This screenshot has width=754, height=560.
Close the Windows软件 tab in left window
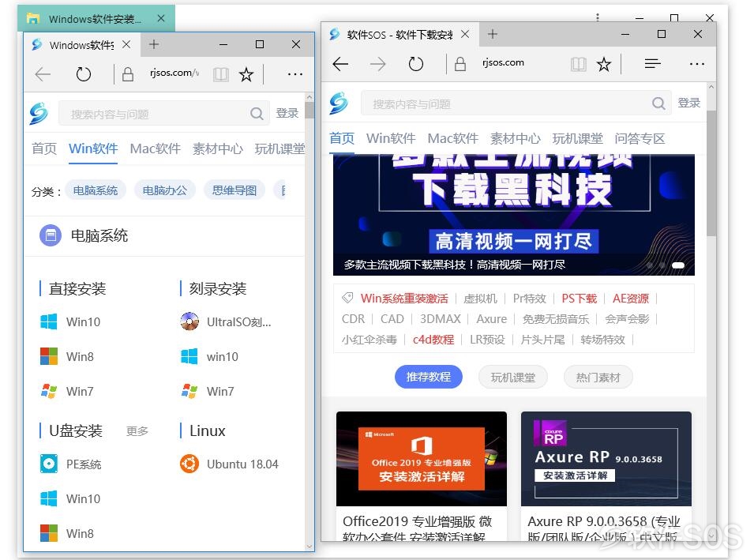click(x=126, y=44)
